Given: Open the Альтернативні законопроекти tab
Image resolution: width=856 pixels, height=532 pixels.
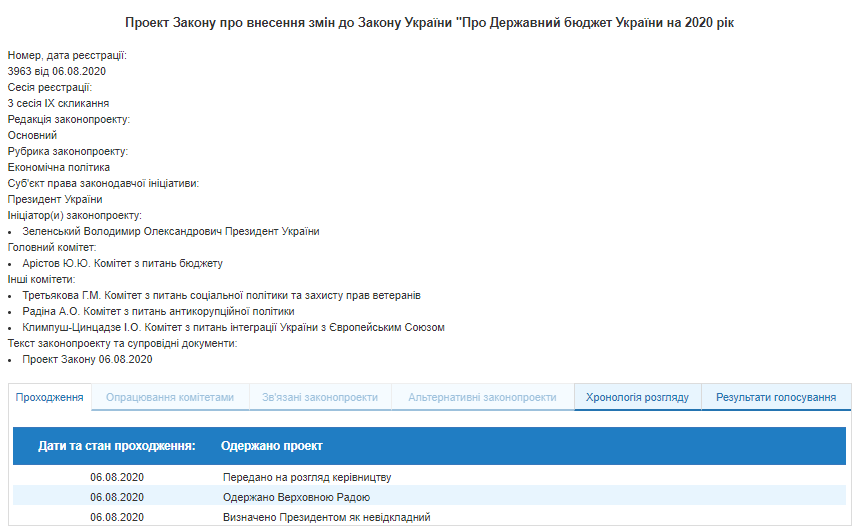Looking at the screenshot, I should coord(482,397).
